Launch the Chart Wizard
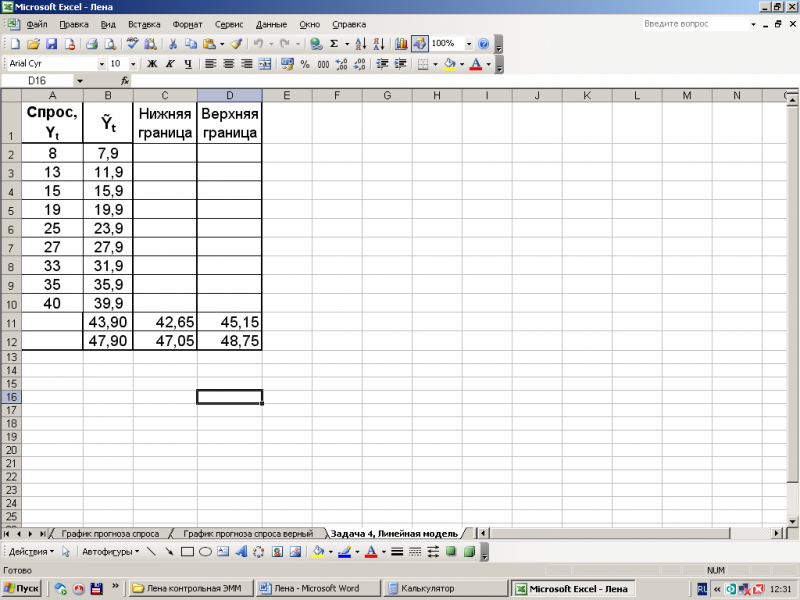The height and width of the screenshot is (600, 800). (x=401, y=44)
